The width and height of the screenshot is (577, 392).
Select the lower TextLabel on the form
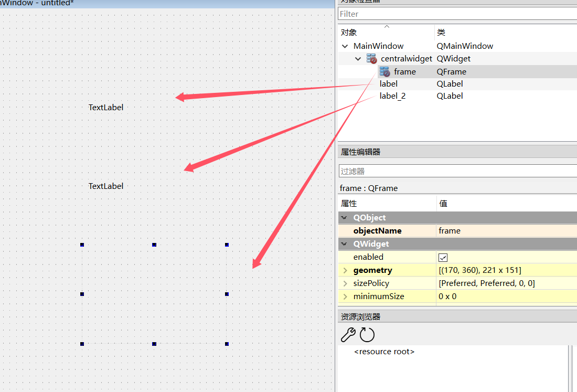106,186
